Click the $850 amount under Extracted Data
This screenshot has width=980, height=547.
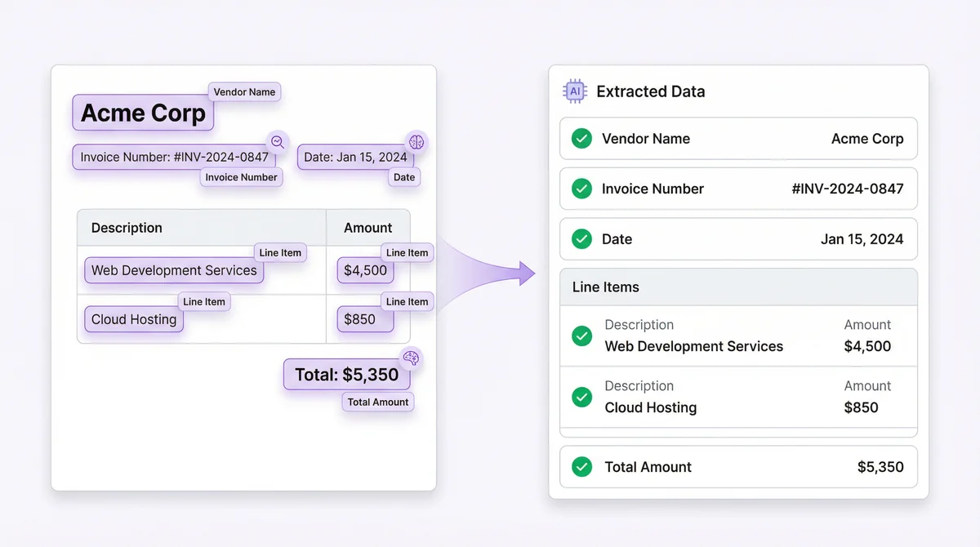(861, 407)
